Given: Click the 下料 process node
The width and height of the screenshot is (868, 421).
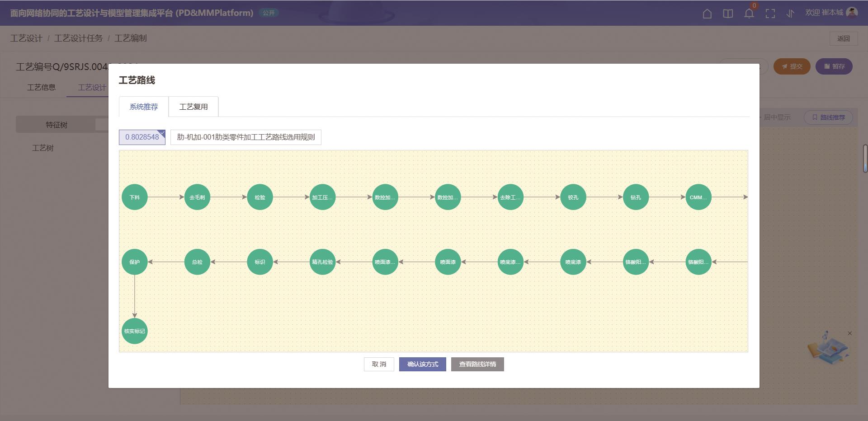Looking at the screenshot, I should (135, 197).
